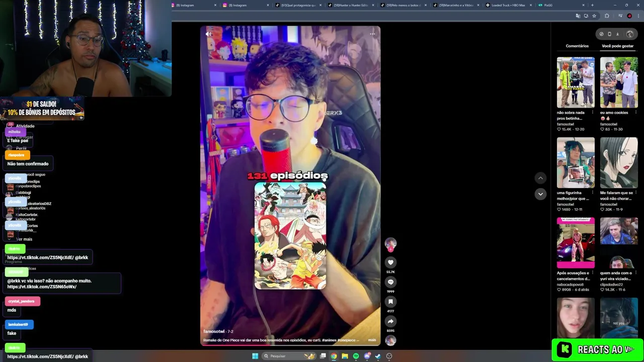Screen dimensions: 644x362
Task: Open comments via speech bubble icon
Action: [x=390, y=282]
